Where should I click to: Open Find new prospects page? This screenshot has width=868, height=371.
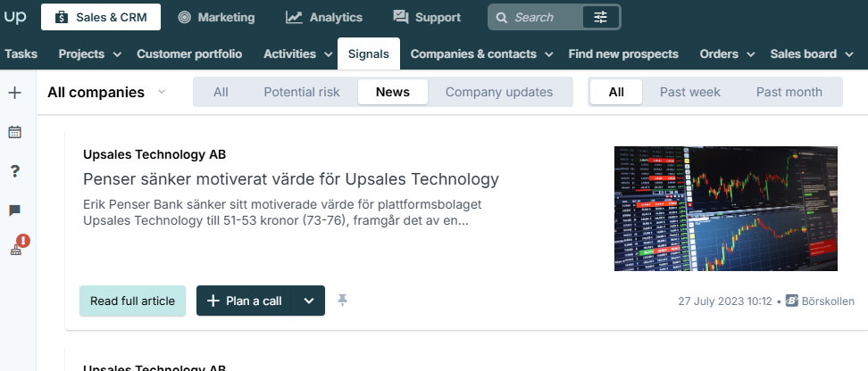(x=623, y=54)
